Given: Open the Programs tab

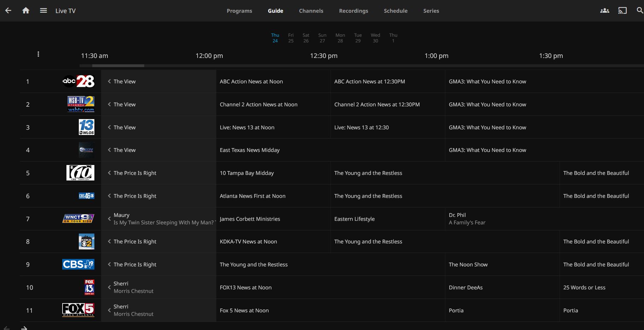Looking at the screenshot, I should (239, 11).
